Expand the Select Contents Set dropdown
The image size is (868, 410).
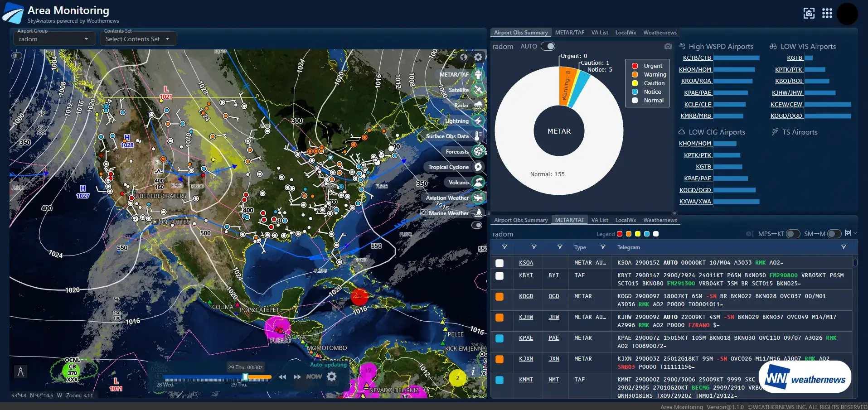coord(138,39)
